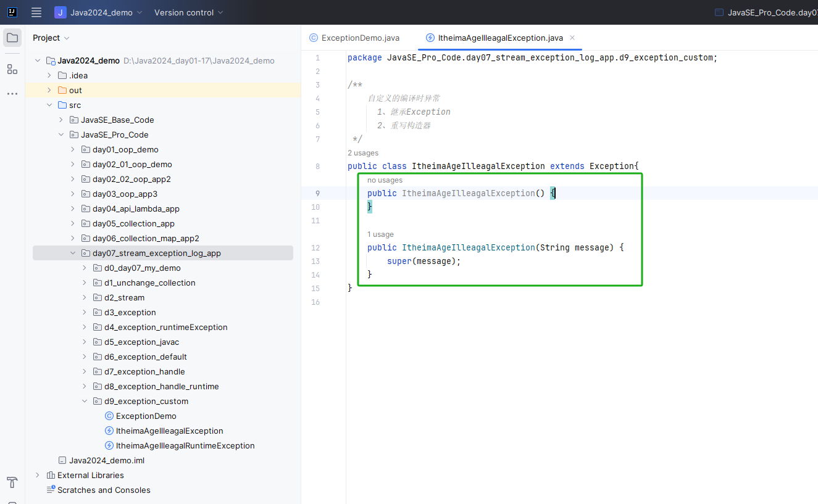Open the Project view selector dropdown
The width and height of the screenshot is (818, 504).
point(51,38)
